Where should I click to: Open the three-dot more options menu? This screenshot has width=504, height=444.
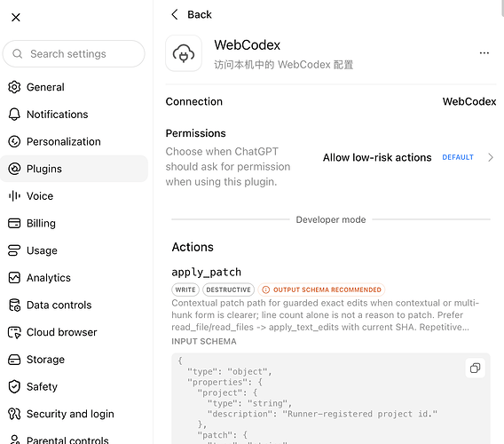pos(484,53)
